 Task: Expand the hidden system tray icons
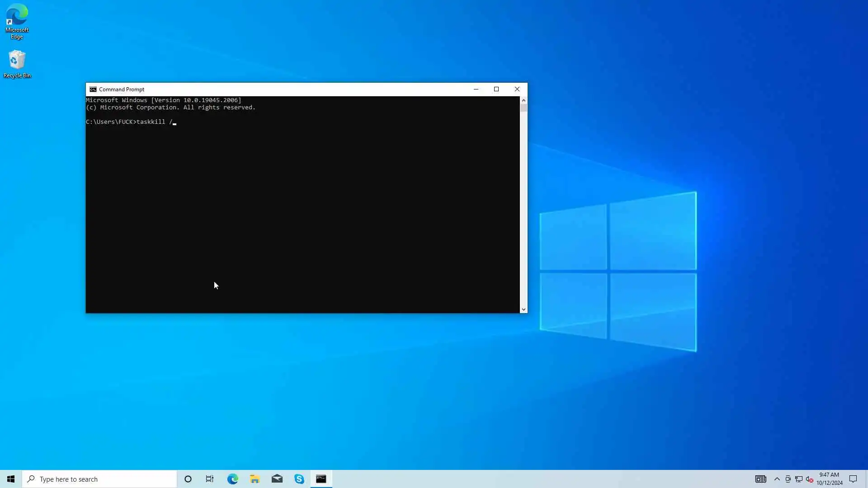pos(777,479)
